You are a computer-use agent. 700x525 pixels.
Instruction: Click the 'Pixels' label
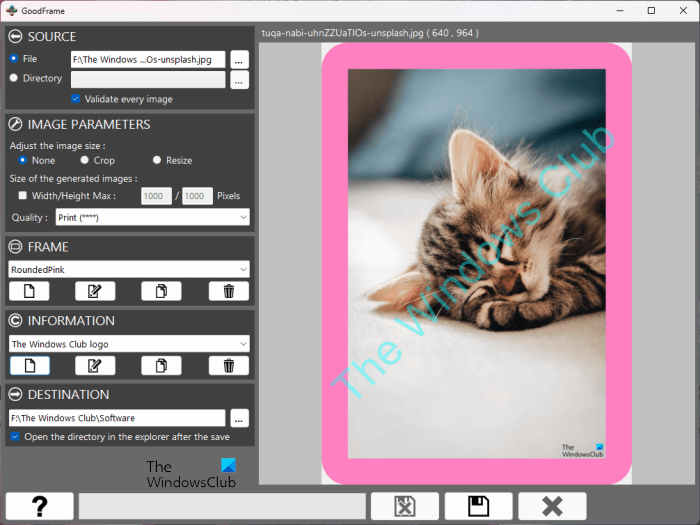click(229, 196)
